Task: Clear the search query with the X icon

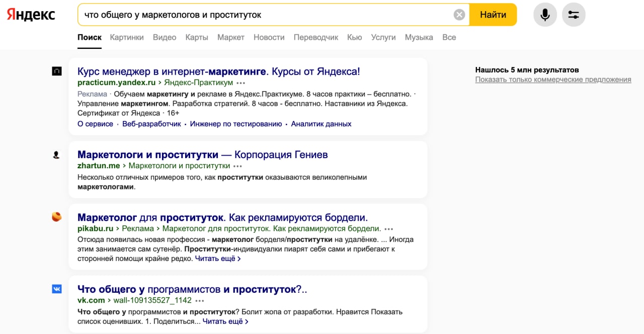Action: coord(459,15)
